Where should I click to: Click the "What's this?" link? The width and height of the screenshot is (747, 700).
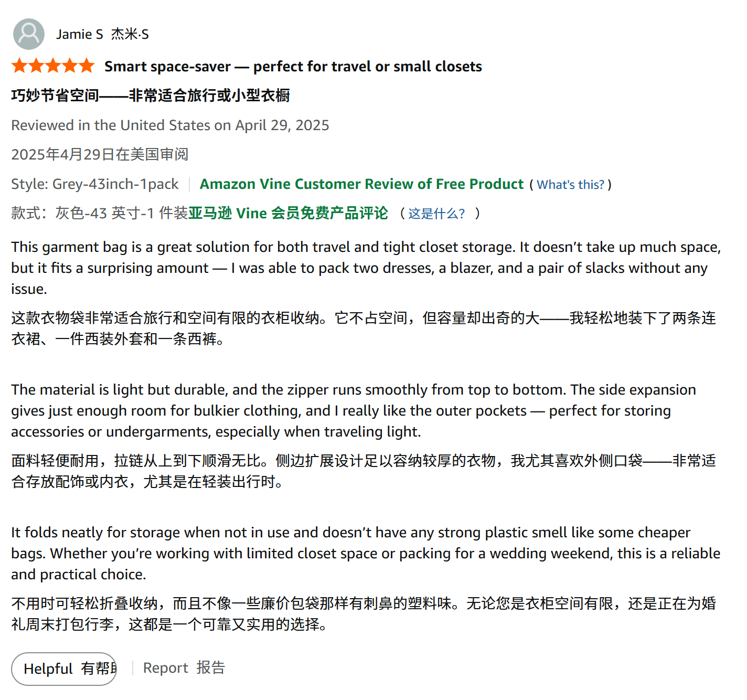pos(570,185)
